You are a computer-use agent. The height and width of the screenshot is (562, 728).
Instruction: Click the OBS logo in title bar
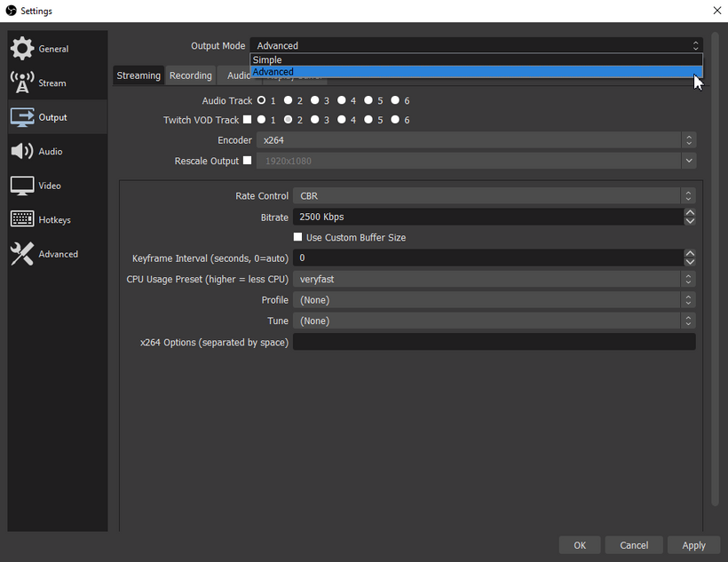point(11,11)
